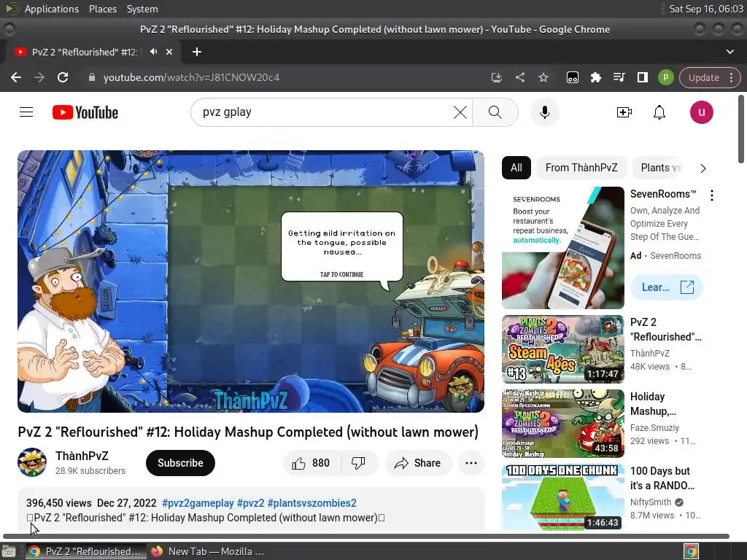Toggle Chrome side panel icon
Image resolution: width=747 pixels, height=560 pixels.
click(642, 77)
